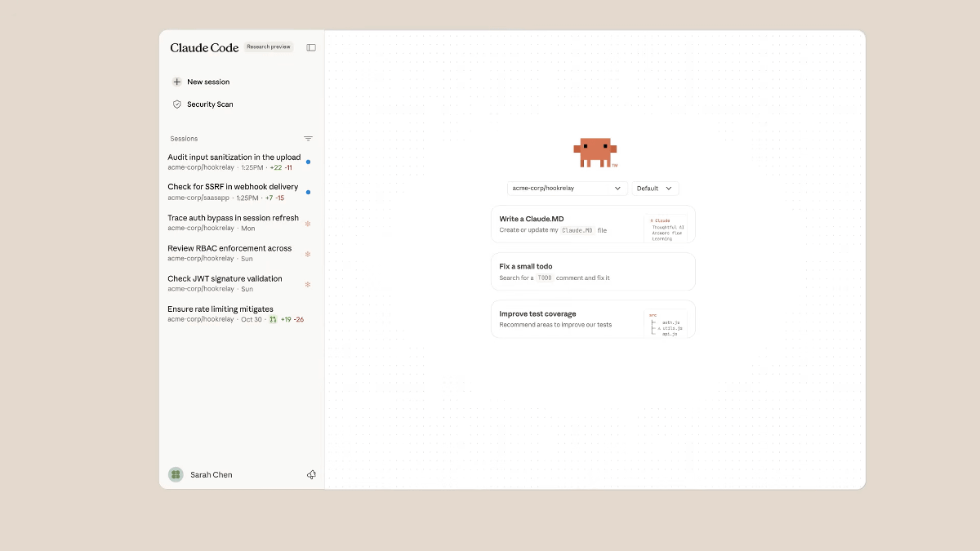980x551 pixels.
Task: Open the sessions filter icon
Action: pos(308,139)
